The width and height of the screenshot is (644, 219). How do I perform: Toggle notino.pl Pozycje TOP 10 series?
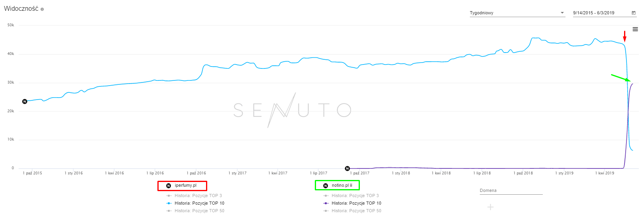pyautogui.click(x=356, y=203)
